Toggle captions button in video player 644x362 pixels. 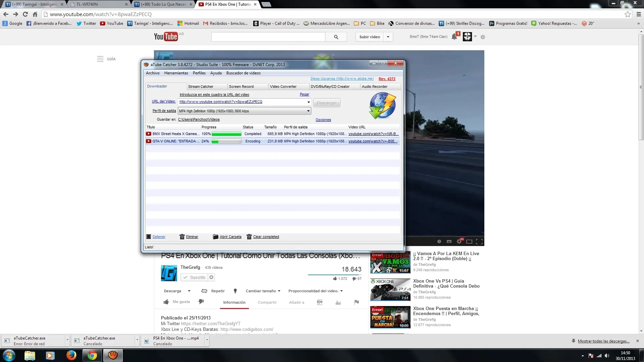click(449, 241)
